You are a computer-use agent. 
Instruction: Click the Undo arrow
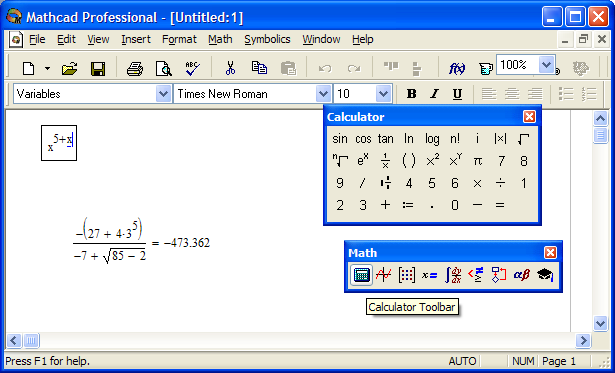point(325,69)
